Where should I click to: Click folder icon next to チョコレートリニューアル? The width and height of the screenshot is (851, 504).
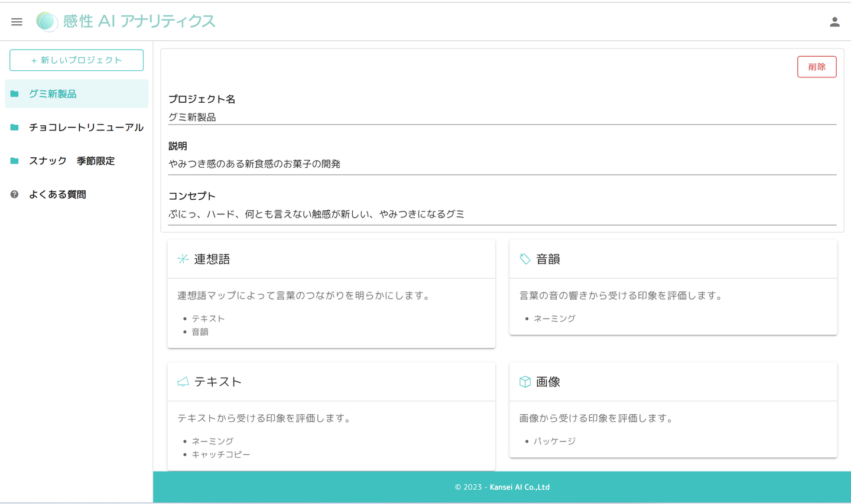coord(15,127)
